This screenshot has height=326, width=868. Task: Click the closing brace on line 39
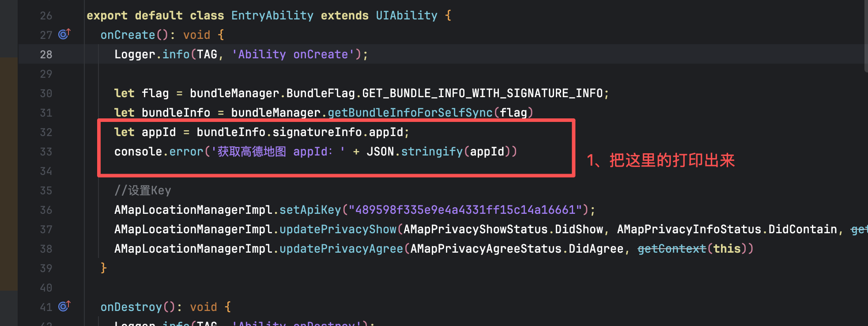[103, 268]
